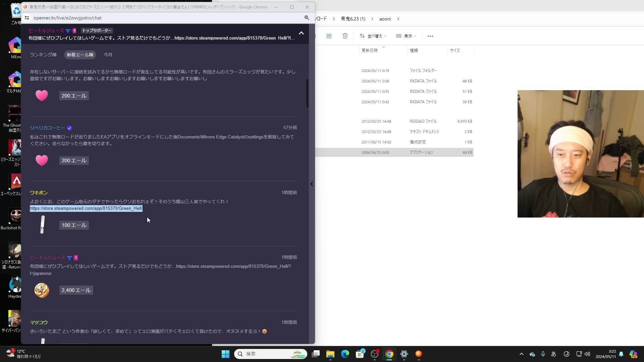Open the three-dots more options menu

coord(430,36)
